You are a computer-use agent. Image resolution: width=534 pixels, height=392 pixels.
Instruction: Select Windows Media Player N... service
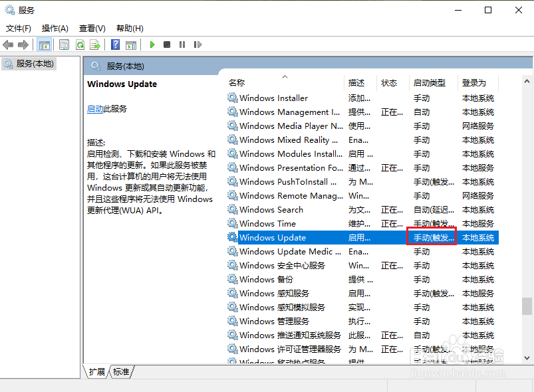click(x=362, y=126)
